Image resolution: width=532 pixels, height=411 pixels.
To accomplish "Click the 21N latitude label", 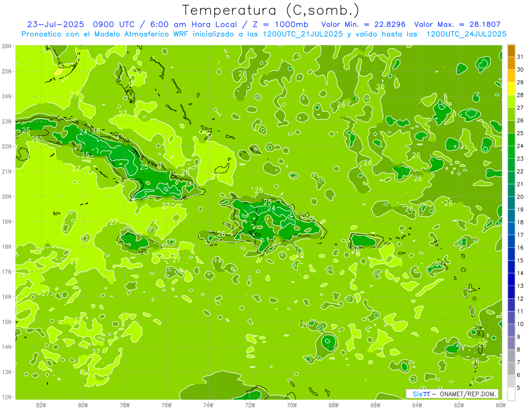I will [x=6, y=171].
